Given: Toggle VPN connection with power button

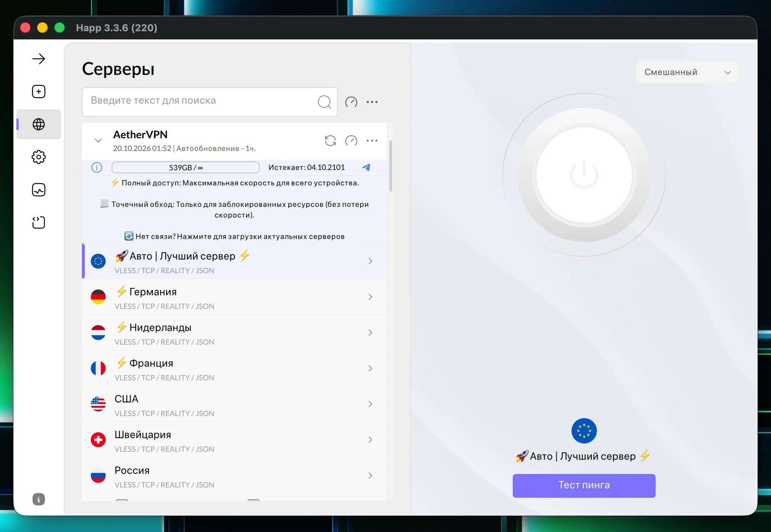Looking at the screenshot, I should [x=584, y=175].
